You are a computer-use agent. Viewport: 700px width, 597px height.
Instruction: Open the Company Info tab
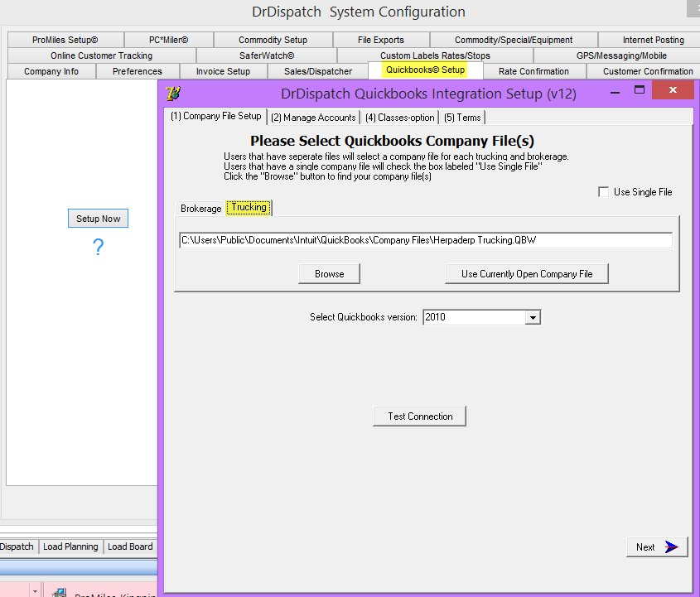(51, 71)
